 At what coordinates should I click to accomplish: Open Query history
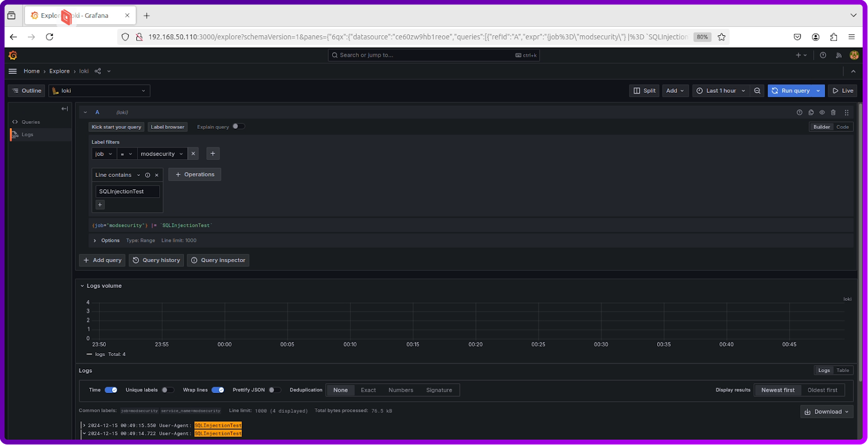pyautogui.click(x=156, y=261)
